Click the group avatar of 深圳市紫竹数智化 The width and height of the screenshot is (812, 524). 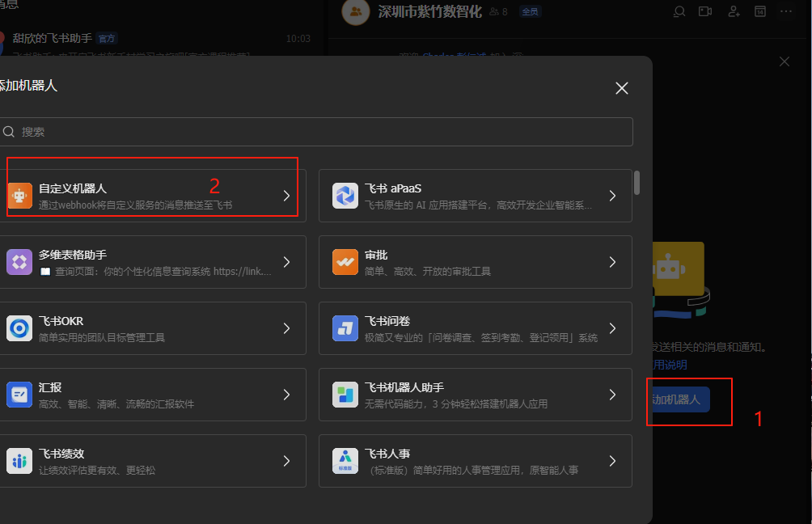coord(356,11)
